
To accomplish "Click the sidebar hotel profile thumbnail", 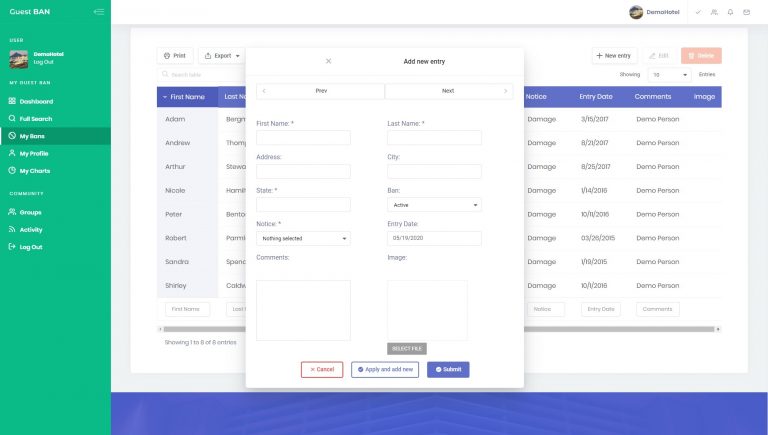I will [19, 59].
